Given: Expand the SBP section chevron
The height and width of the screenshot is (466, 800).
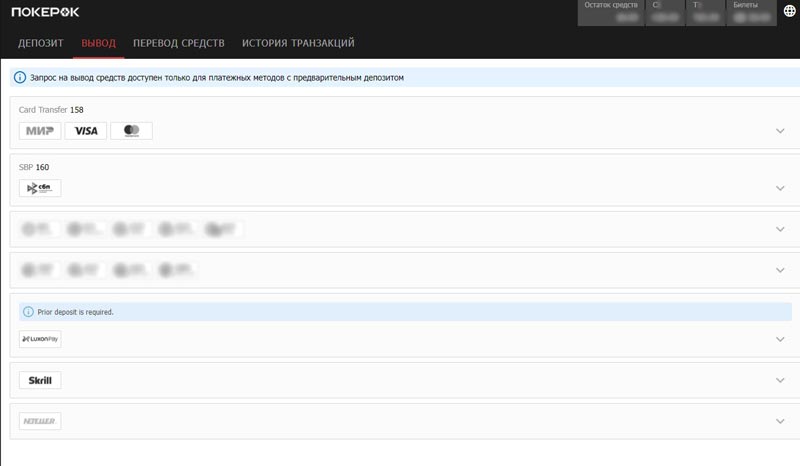Looking at the screenshot, I should coord(780,188).
